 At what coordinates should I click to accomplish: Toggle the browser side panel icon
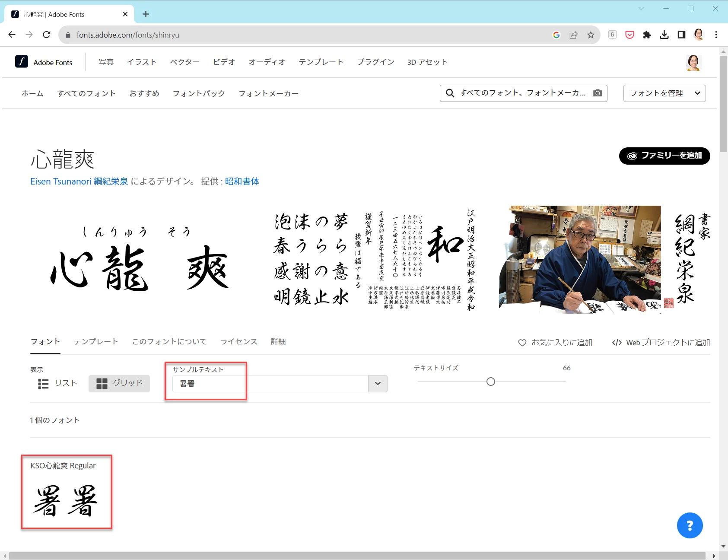tap(681, 35)
